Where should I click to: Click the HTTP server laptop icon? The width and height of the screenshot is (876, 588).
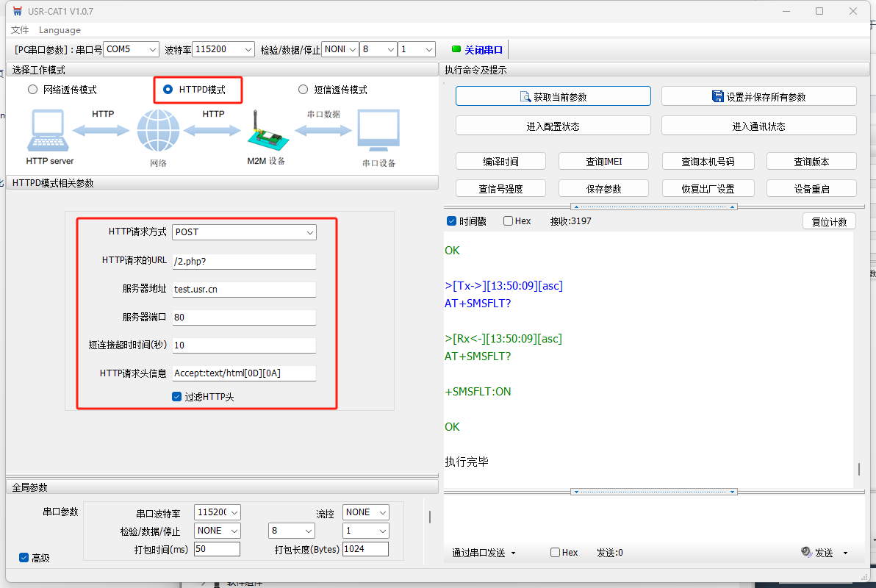coord(49,131)
